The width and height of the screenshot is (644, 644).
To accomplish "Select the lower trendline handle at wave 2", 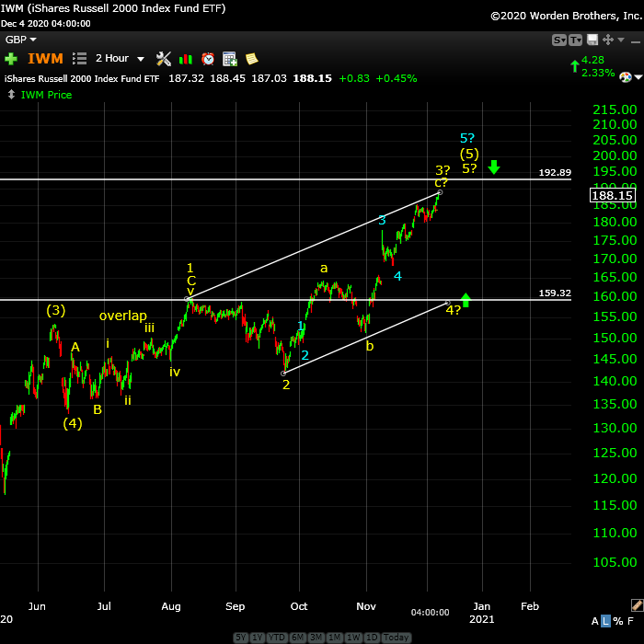I will [283, 374].
